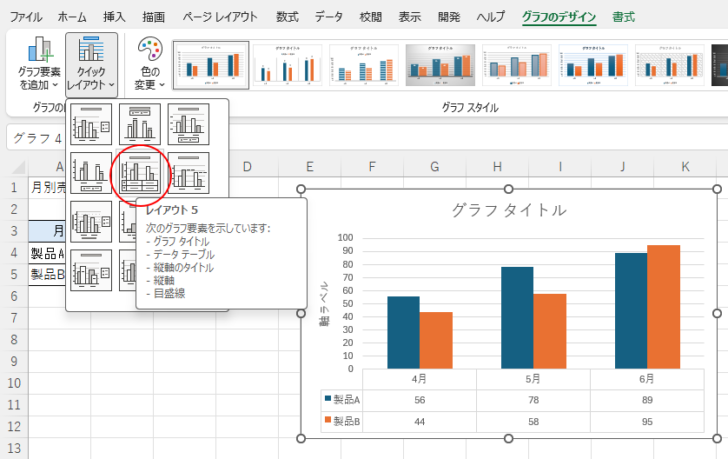This screenshot has width=728, height=459.
Task: Switch to the データ tab
Action: 329,17
